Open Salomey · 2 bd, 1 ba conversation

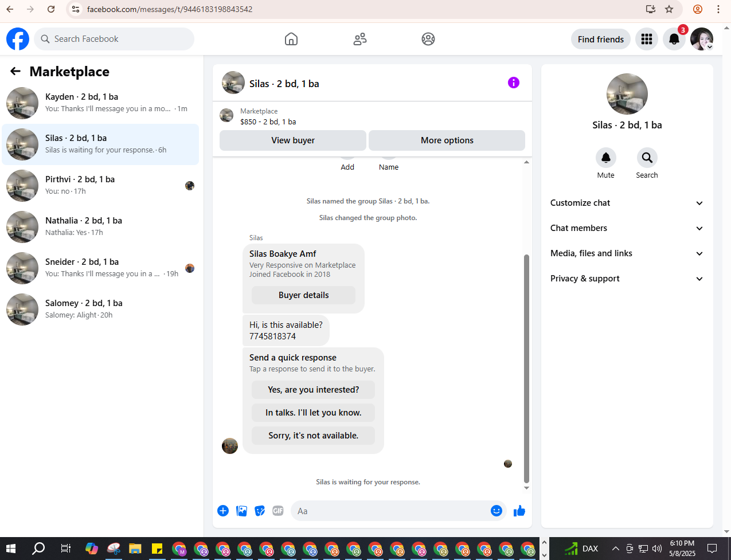[101, 310]
